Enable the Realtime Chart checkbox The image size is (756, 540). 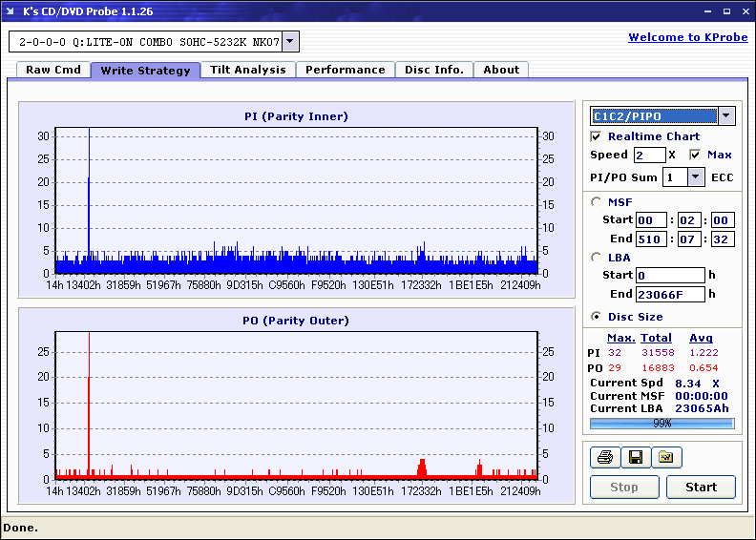597,136
